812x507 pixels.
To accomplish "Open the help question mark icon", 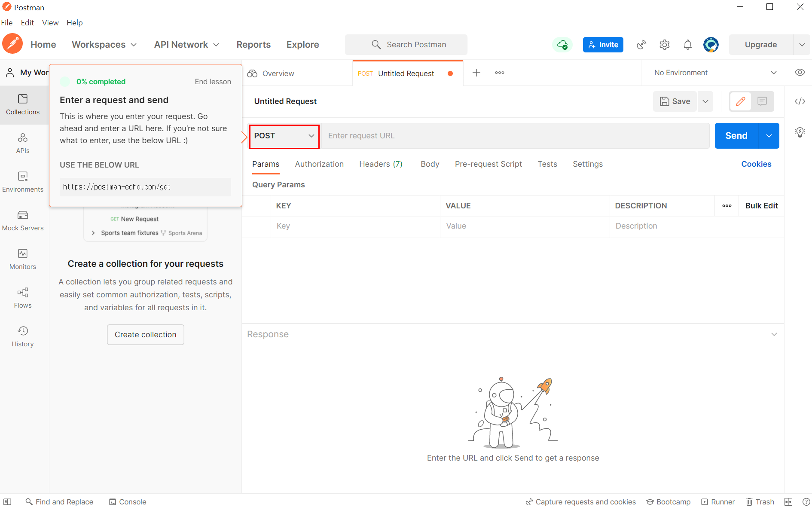I will 806,501.
